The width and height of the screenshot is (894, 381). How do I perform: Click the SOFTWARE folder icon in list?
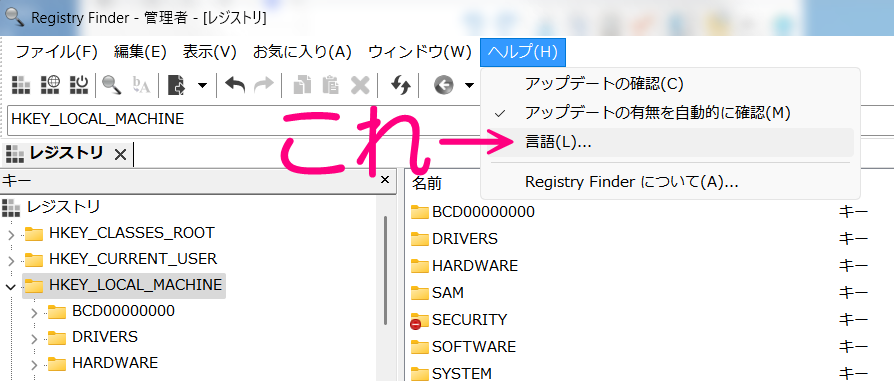pyautogui.click(x=420, y=347)
